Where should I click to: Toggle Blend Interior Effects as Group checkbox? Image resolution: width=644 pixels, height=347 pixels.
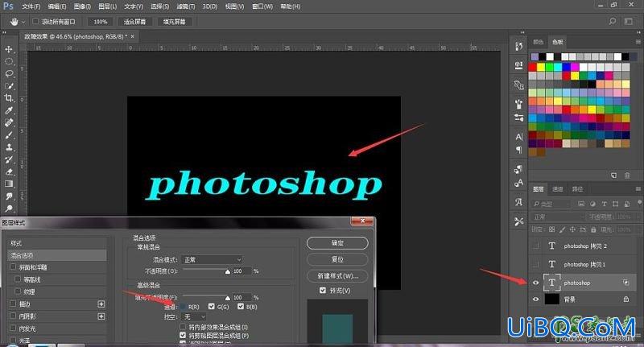click(x=183, y=327)
